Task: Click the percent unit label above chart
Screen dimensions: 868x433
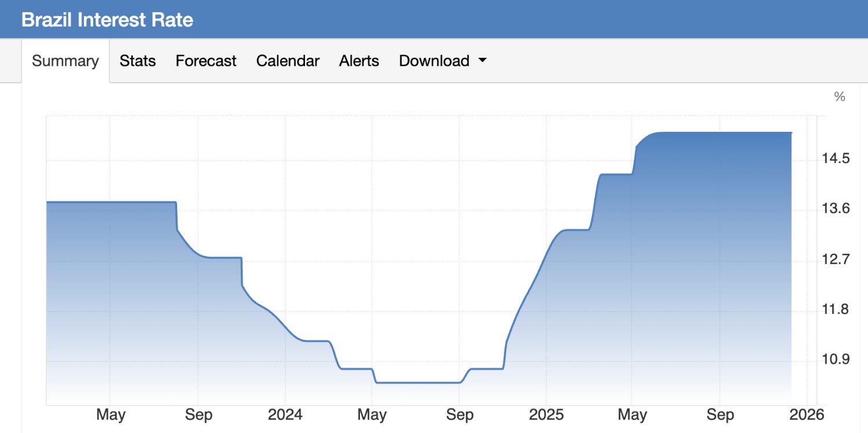Action: click(839, 97)
